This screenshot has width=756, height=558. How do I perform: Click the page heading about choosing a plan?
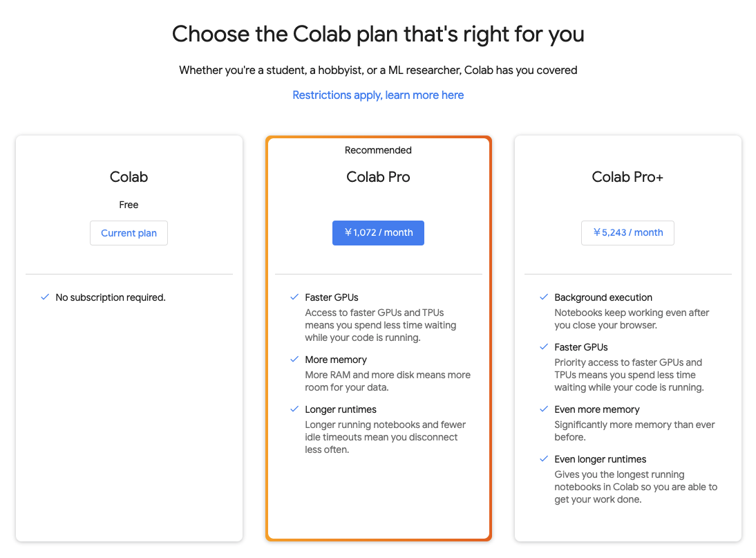coord(378,34)
